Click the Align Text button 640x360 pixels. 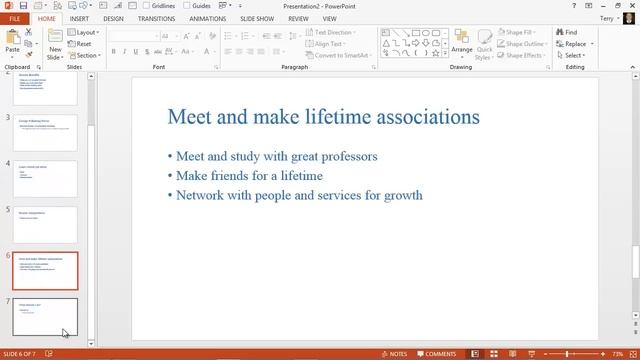(325, 44)
